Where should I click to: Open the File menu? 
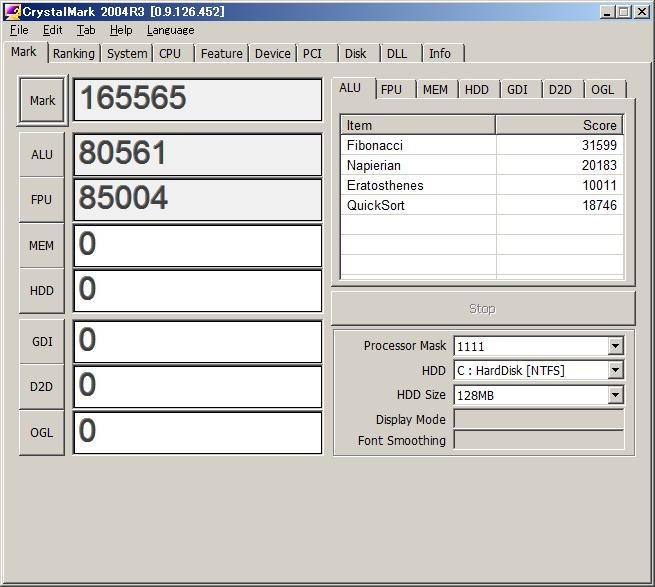[19, 30]
